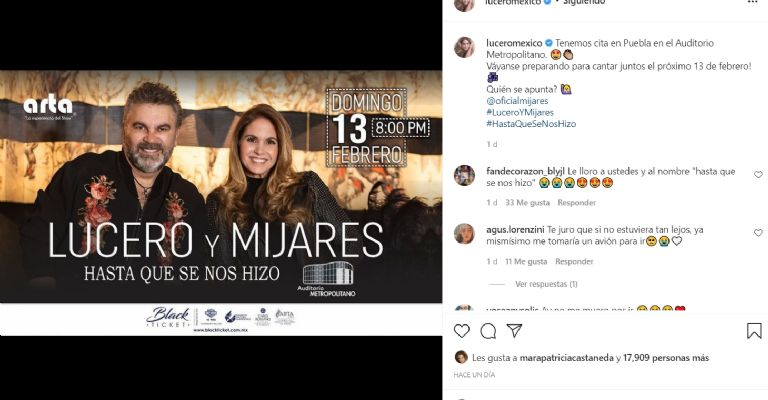Screen dimensions: 768x400
Task: Open fandecorazon_blyjl's profile picture
Action: (x=464, y=175)
